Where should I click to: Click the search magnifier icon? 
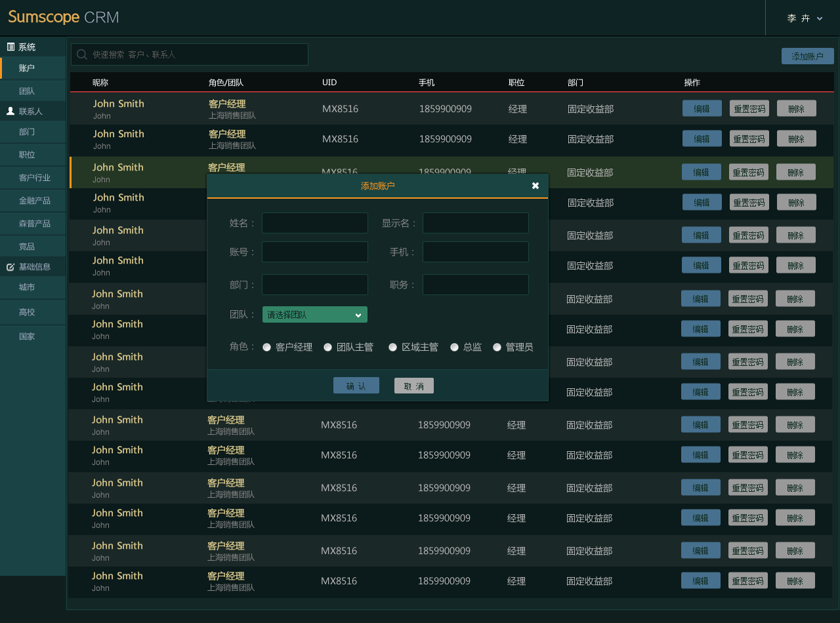click(x=82, y=54)
